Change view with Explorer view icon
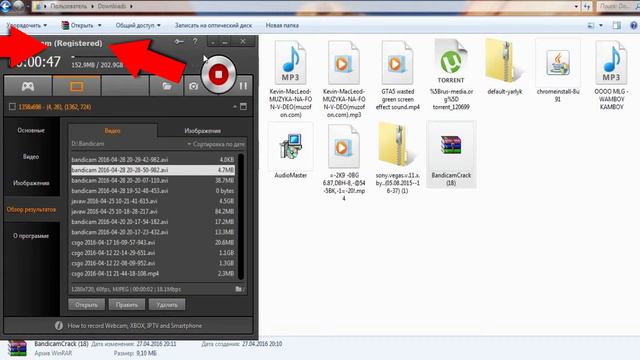 pyautogui.click(x=591, y=26)
